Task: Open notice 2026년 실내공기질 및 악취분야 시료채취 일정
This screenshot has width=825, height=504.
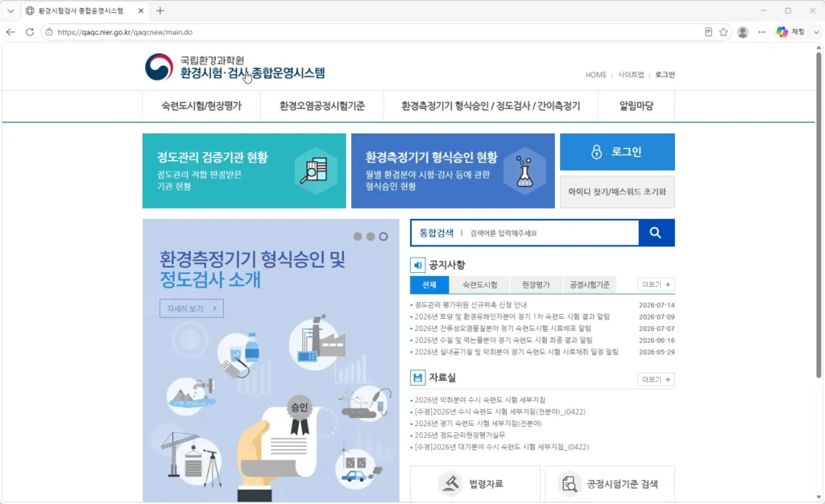Action: click(516, 352)
